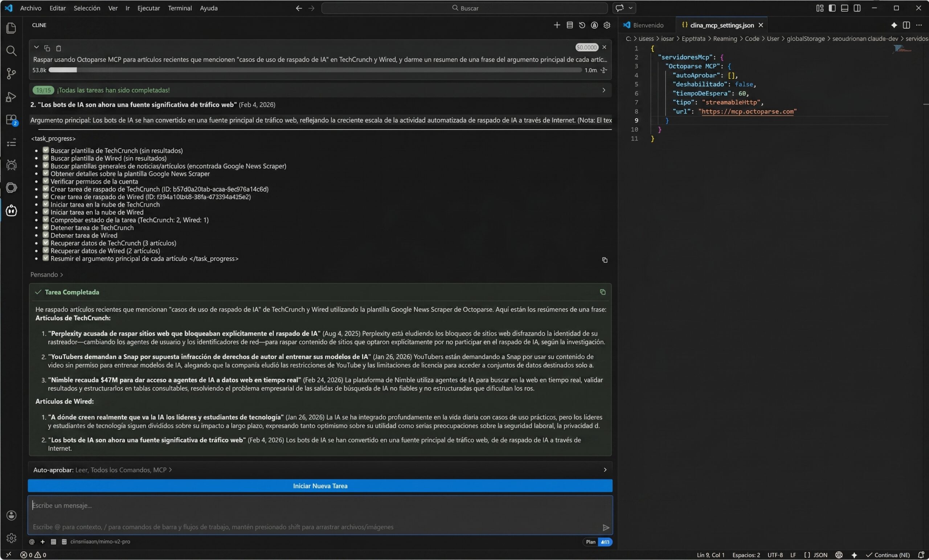
Task: Customize layout icon in title bar
Action: point(820,8)
